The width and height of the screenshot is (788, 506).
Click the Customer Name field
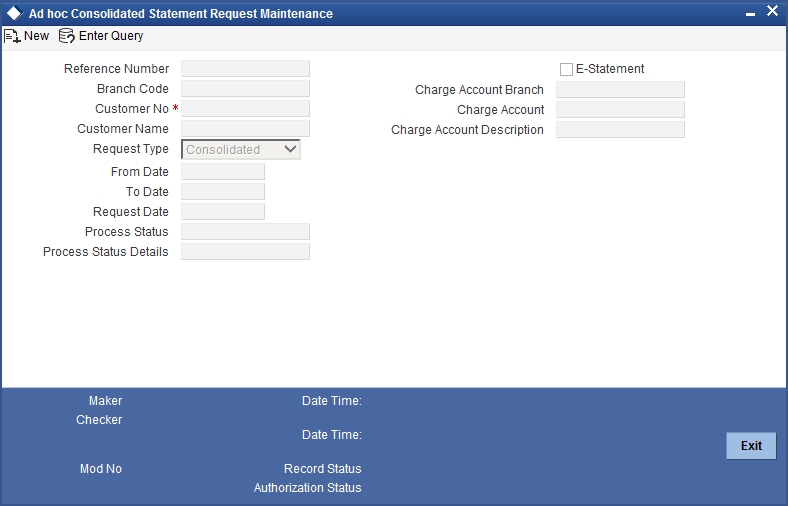click(x=245, y=129)
